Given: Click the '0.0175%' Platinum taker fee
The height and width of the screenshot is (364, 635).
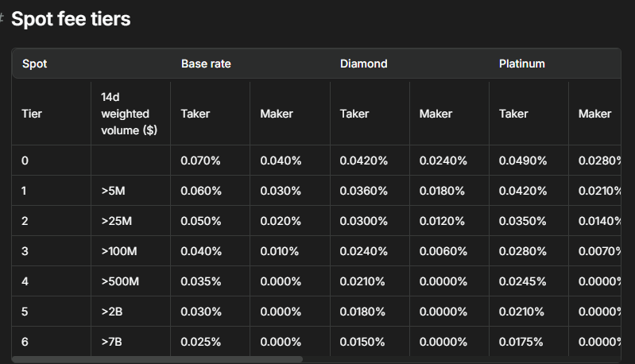Looking at the screenshot, I should click(x=521, y=342).
